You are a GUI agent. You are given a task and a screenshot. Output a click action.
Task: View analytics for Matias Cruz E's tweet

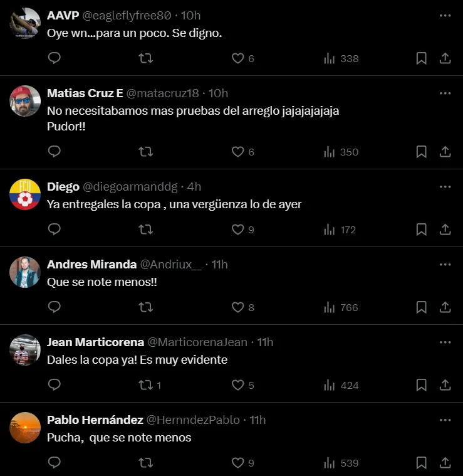[341, 152]
